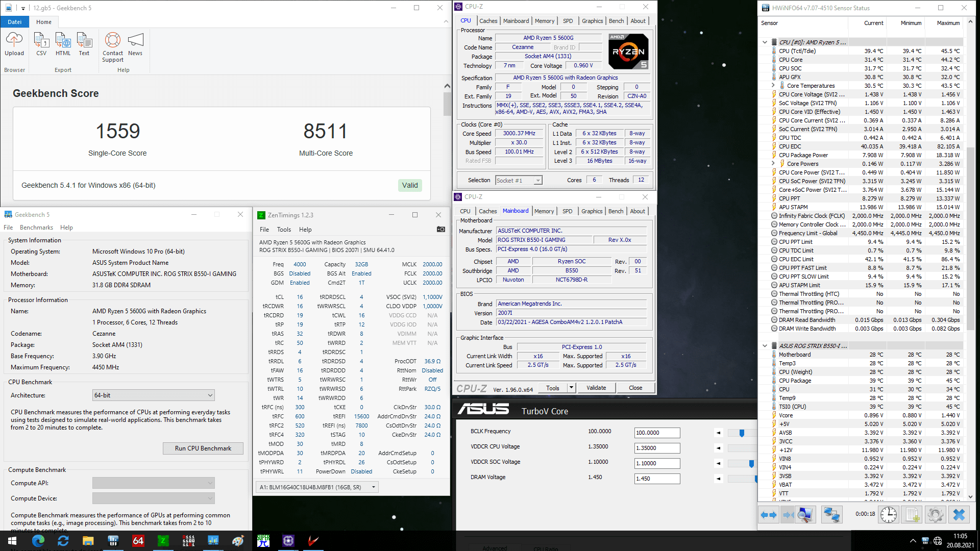Click the ZenTimings screenshot camera icon

[x=441, y=230]
